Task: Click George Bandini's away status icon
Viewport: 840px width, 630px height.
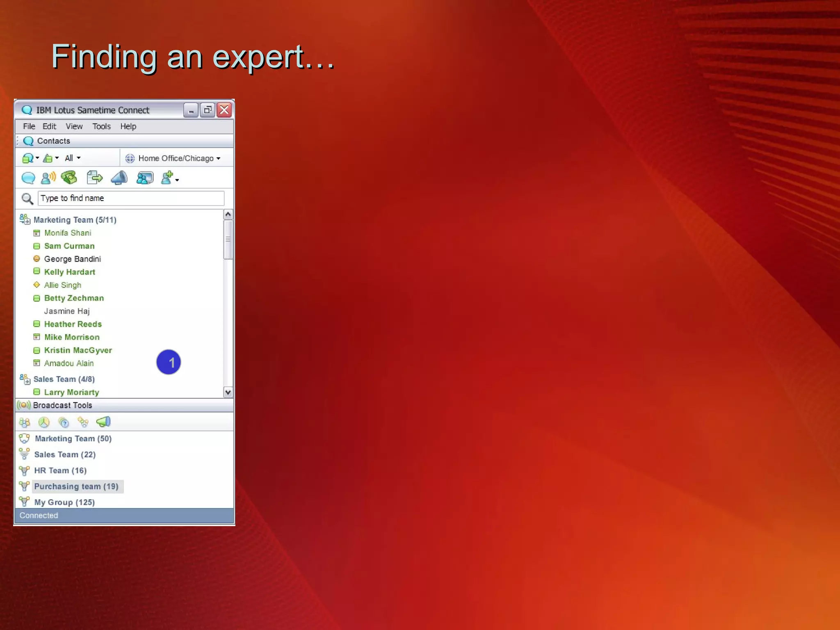Action: pos(37,259)
